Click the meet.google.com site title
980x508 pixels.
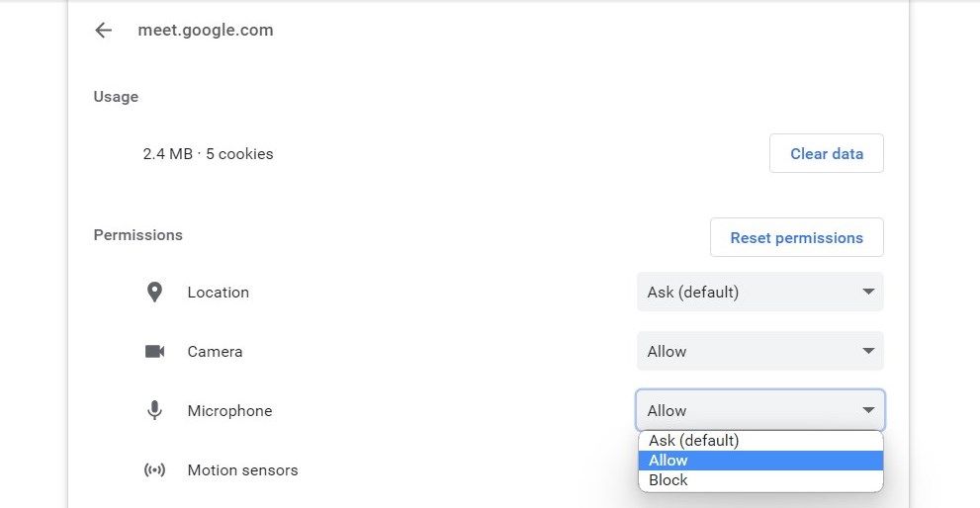206,31
